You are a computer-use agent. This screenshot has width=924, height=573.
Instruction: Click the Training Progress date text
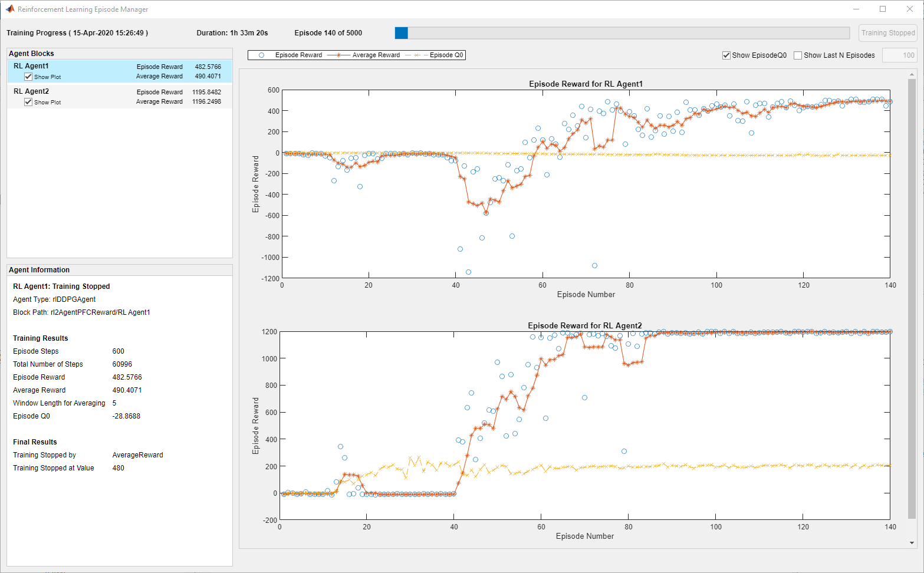point(77,33)
